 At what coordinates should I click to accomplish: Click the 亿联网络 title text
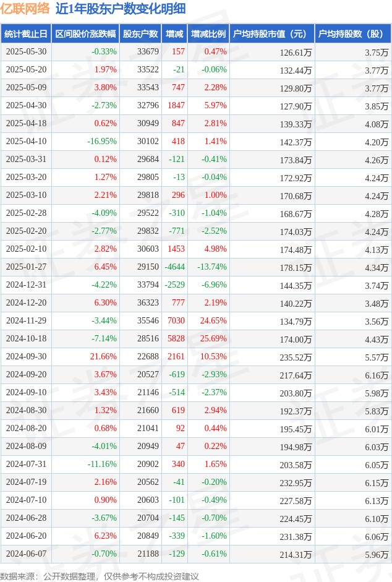click(25, 9)
